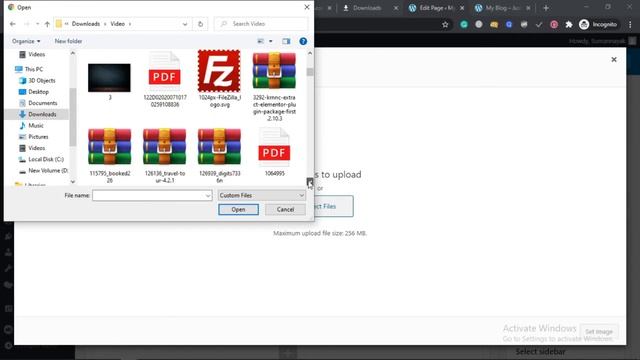Bookmark this page with the star icon
The height and width of the screenshot is (360, 640).
445,24
